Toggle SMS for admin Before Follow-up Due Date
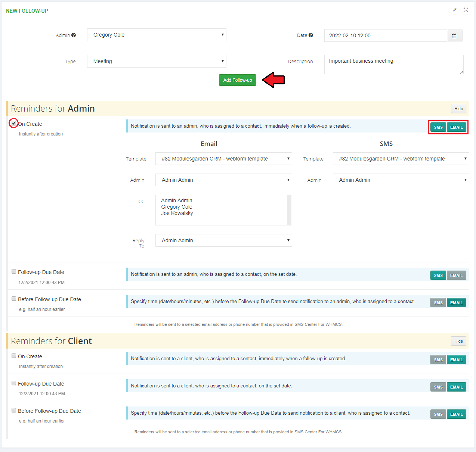Viewport: 476px width, 452px height. (x=438, y=303)
